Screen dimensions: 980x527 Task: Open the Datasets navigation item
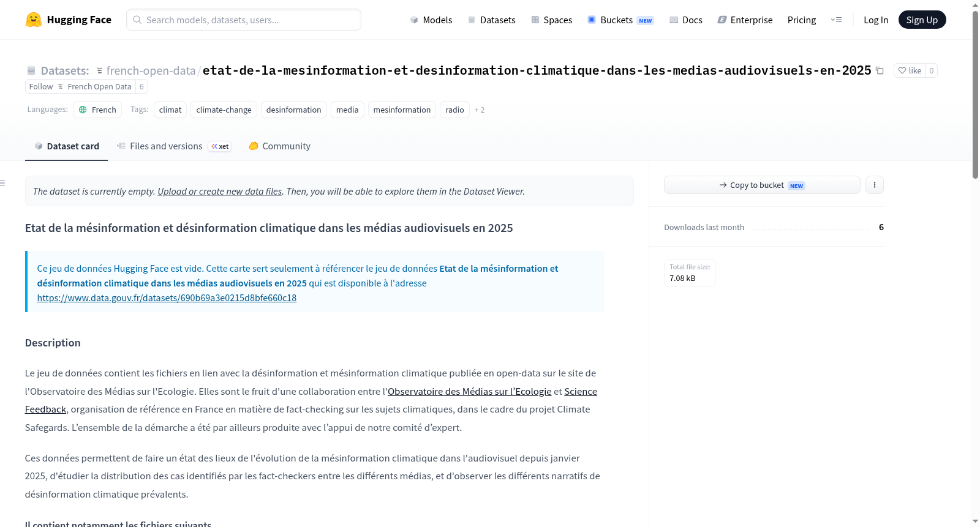(492, 20)
